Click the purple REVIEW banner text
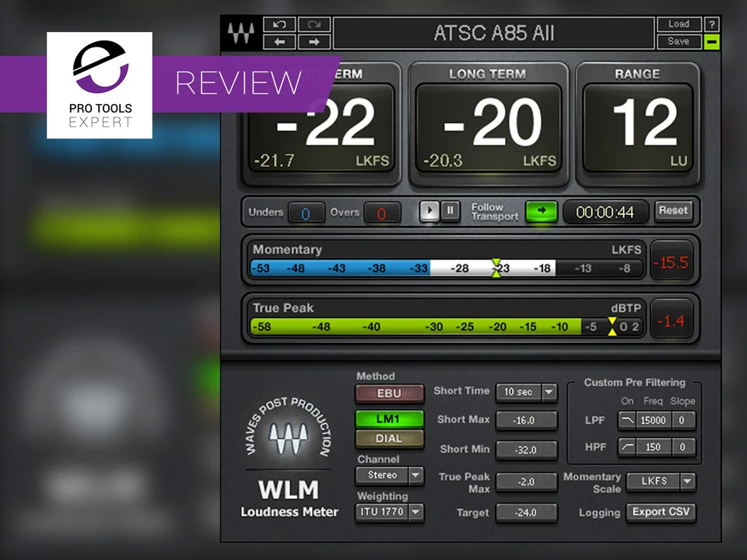747x560 pixels. 238,84
